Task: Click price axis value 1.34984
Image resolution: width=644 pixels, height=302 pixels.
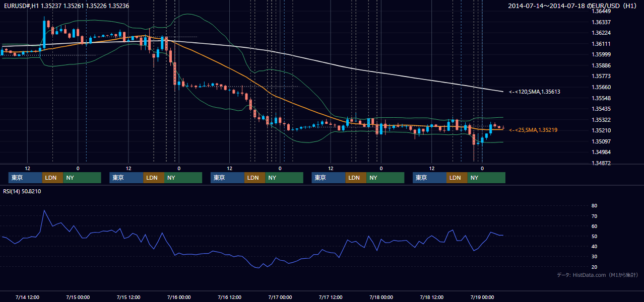Action: point(601,152)
